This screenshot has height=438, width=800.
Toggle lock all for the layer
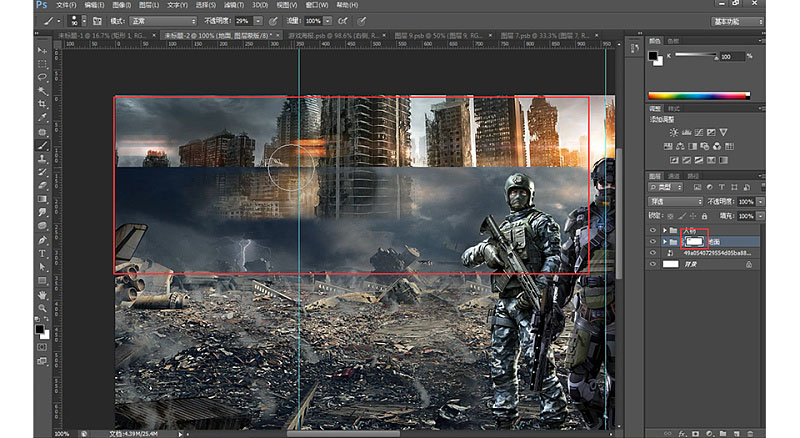704,216
